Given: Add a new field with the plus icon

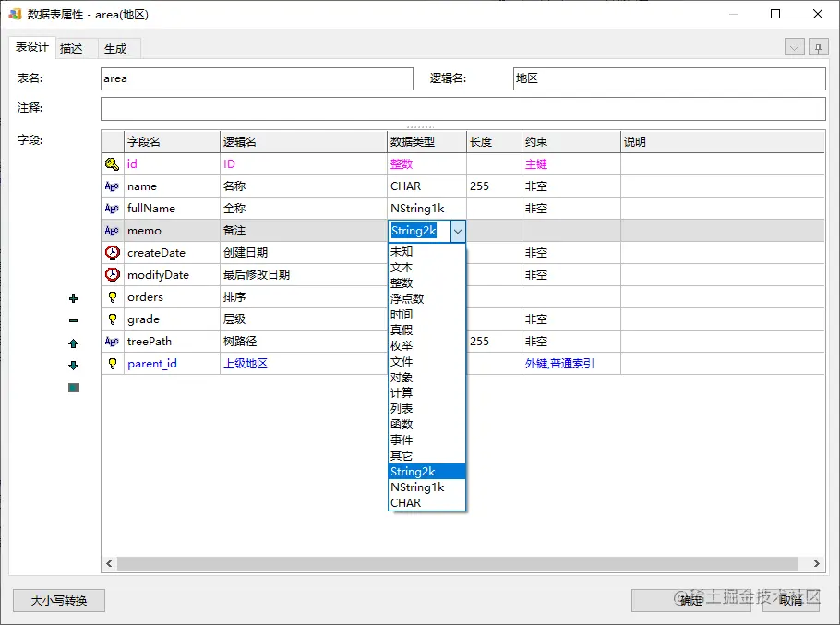Looking at the screenshot, I should pos(74,299).
